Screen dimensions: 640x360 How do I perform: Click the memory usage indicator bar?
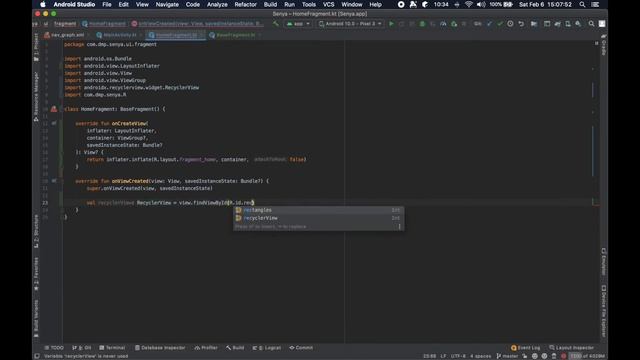pos(588,356)
